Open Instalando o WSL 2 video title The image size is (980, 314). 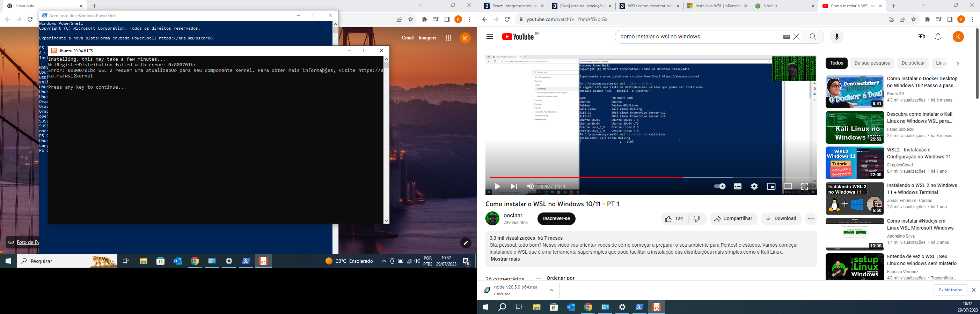922,189
